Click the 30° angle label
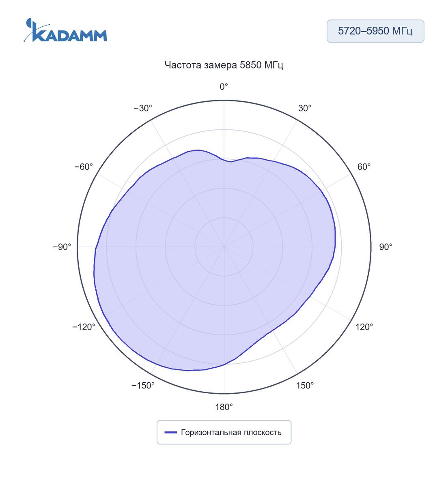This screenshot has width=448, height=491. click(305, 108)
